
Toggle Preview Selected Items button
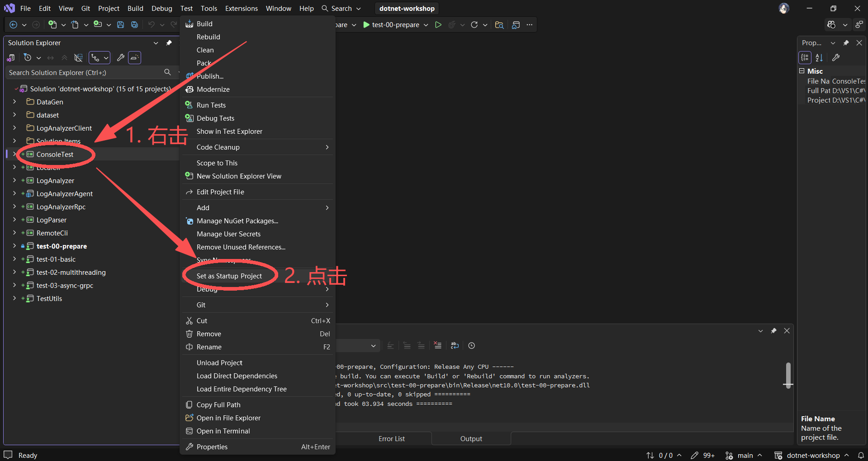click(x=134, y=57)
